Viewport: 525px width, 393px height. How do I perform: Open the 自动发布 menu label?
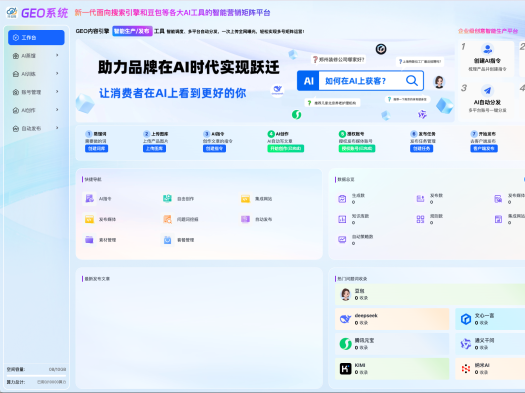tap(31, 128)
